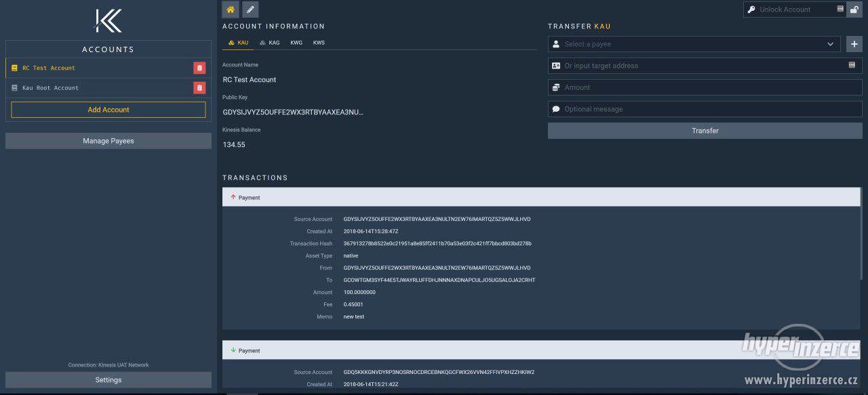Click the red outgoing arrow on first Payment

coord(233,197)
